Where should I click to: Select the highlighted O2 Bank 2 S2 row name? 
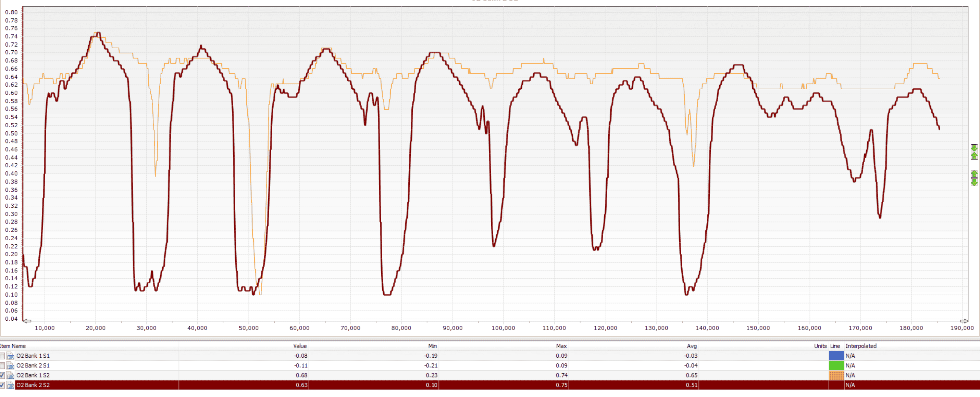tap(33, 385)
